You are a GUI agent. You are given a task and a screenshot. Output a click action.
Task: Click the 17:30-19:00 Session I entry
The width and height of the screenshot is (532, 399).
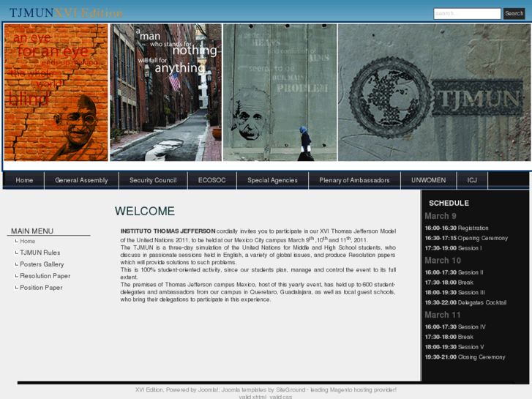453,248
